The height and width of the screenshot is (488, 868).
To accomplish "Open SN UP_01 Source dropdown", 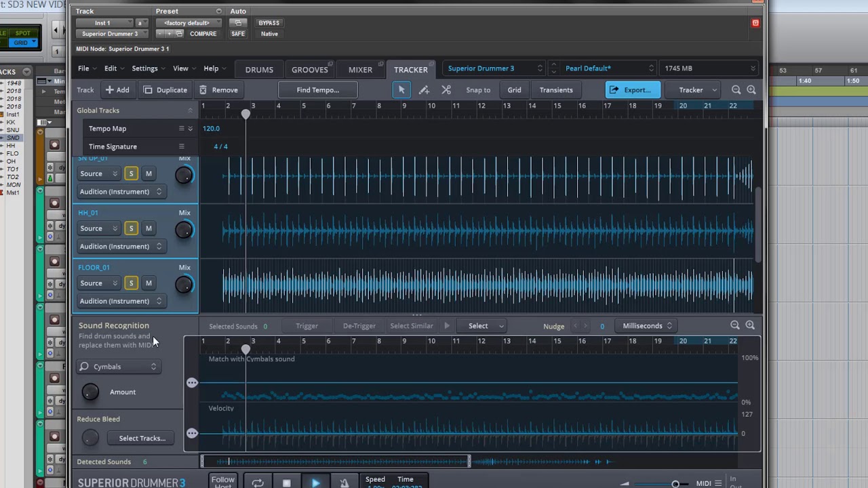I will coord(98,174).
